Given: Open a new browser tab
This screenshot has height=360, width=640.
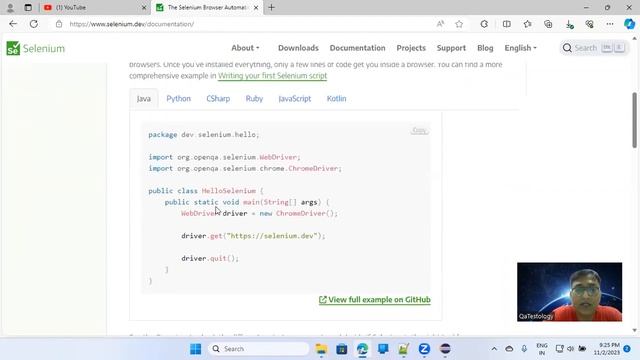Looking at the screenshot, I should (271, 7).
